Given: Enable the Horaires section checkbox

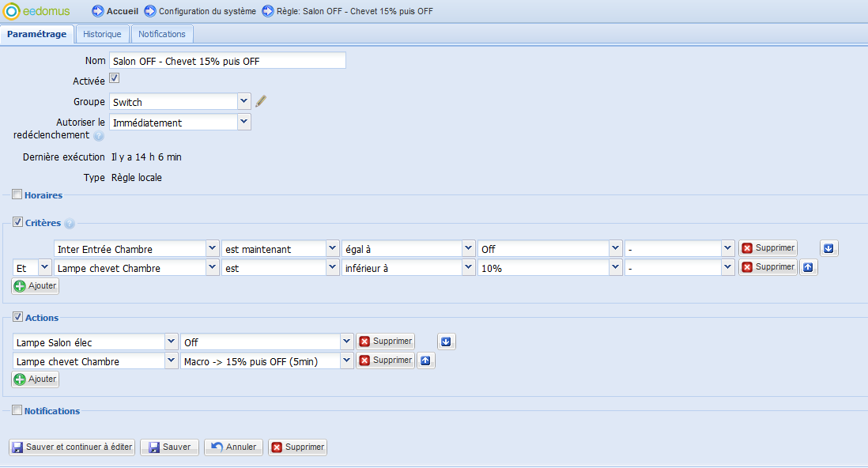Looking at the screenshot, I should (x=17, y=194).
